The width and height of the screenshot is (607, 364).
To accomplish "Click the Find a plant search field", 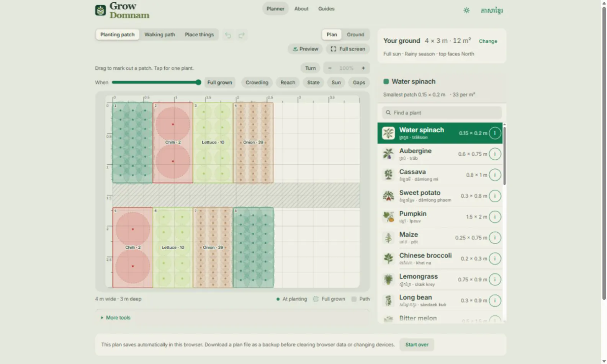I will tap(442, 113).
